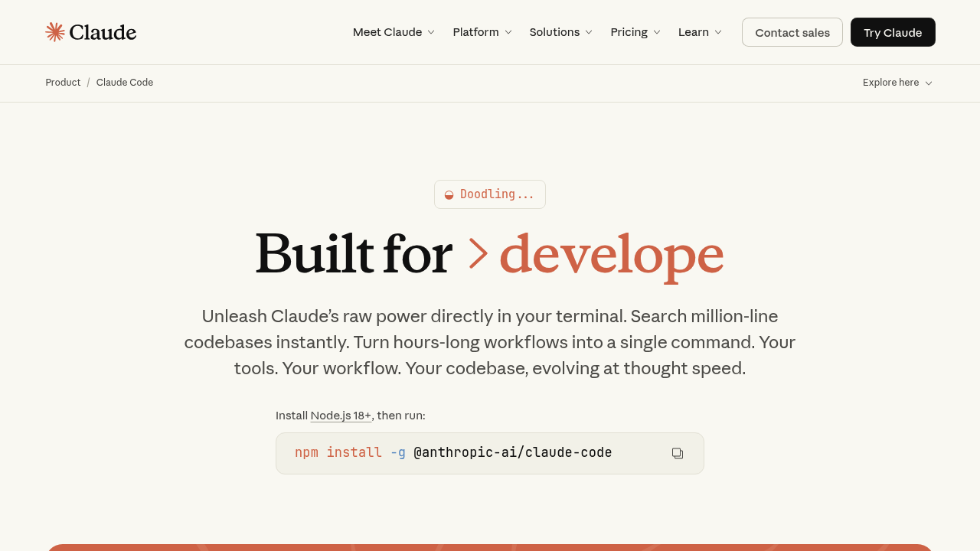Click the 'Unleash Claude's raw power' paragraph
Image resolution: width=980 pixels, height=551 pixels.
[490, 342]
